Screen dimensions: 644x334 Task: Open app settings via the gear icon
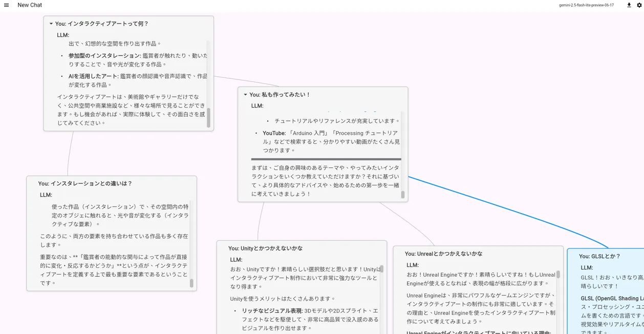pyautogui.click(x=639, y=5)
